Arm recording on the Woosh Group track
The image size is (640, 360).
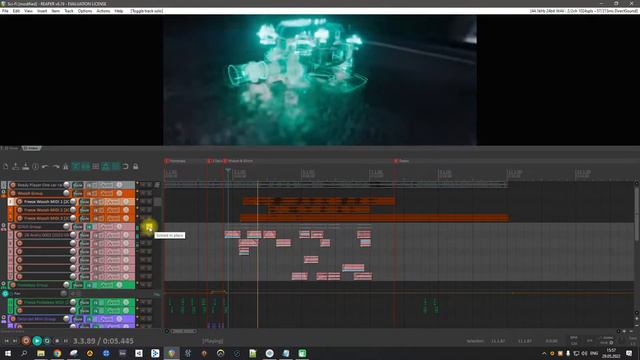(13, 193)
